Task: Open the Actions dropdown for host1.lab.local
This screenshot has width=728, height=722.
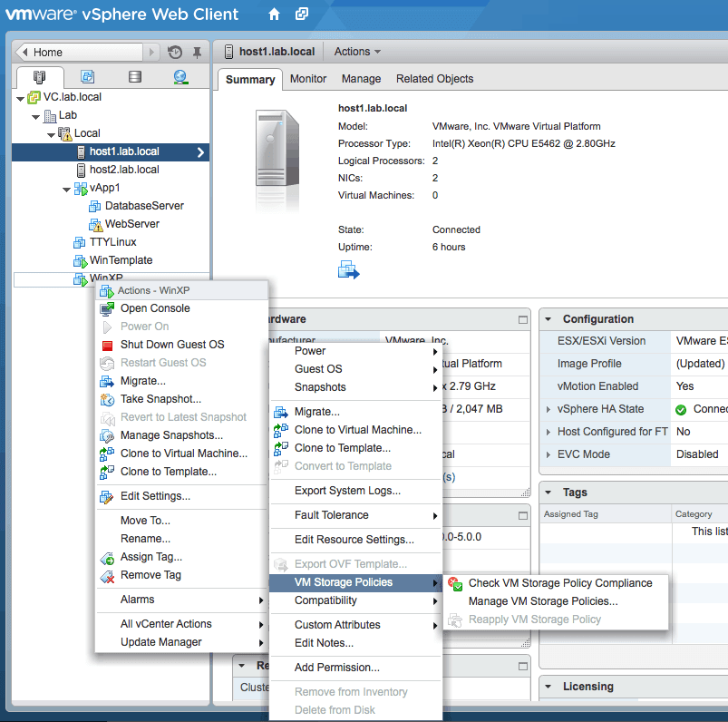Action: click(357, 52)
